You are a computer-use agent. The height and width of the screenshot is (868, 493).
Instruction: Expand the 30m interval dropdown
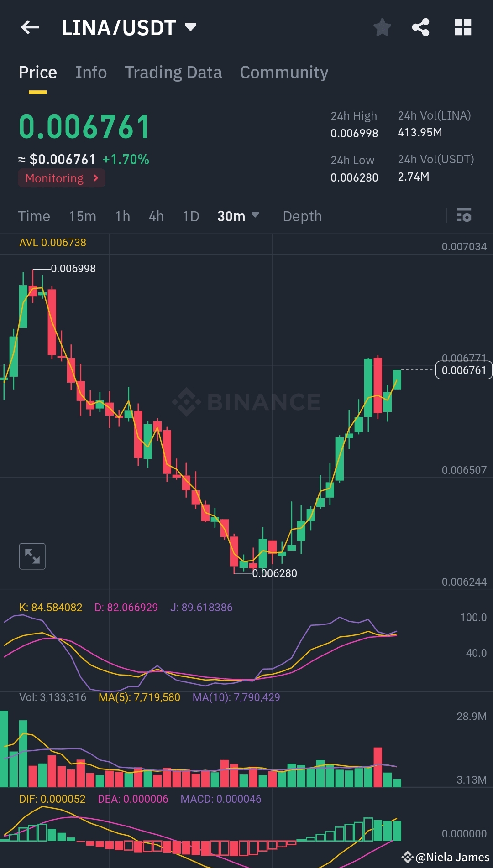[x=238, y=216]
